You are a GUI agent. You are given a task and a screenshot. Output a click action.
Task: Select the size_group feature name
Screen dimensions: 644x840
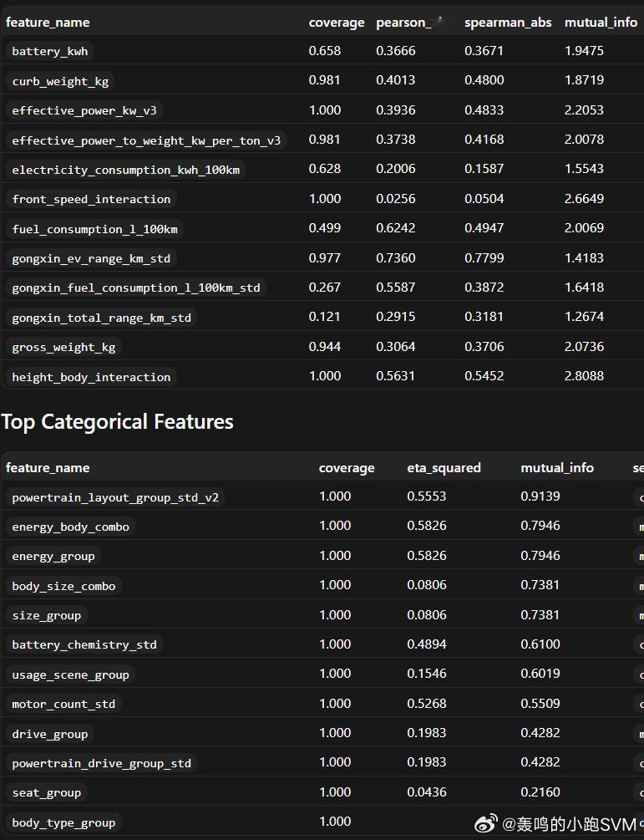pos(47,615)
